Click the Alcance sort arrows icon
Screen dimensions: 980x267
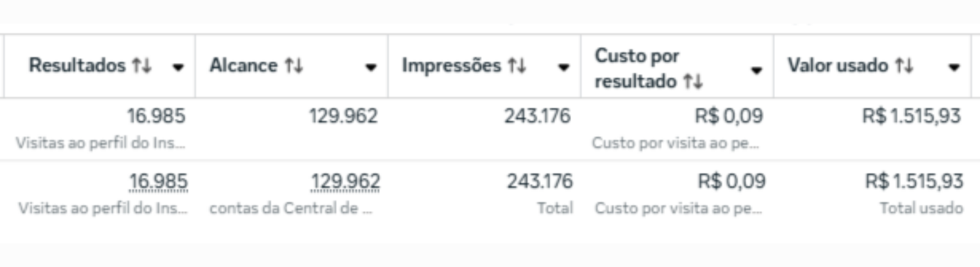[294, 66]
